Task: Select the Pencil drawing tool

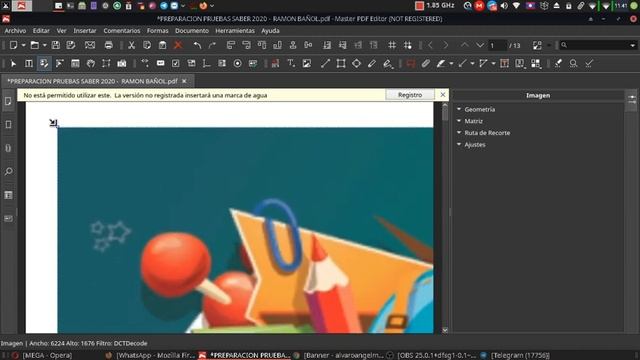Action: tap(372, 64)
